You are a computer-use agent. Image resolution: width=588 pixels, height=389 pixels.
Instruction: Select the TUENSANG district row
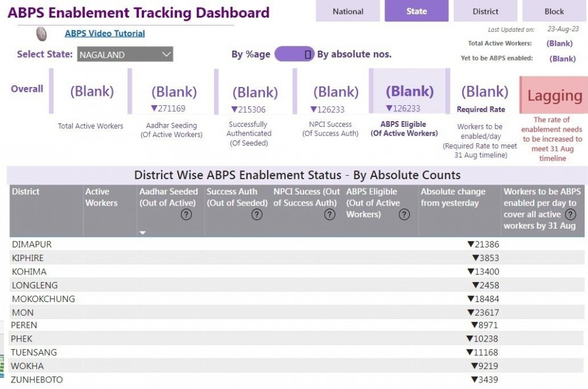click(296, 352)
